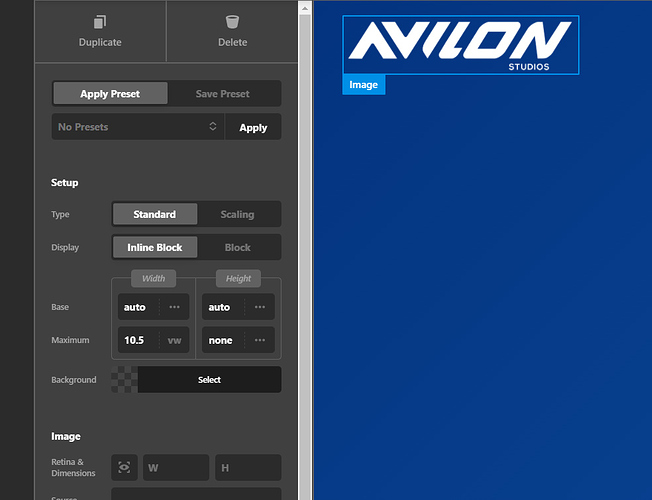The height and width of the screenshot is (500, 652).
Task: Change Maximum Width vw unit
Action: [175, 340]
